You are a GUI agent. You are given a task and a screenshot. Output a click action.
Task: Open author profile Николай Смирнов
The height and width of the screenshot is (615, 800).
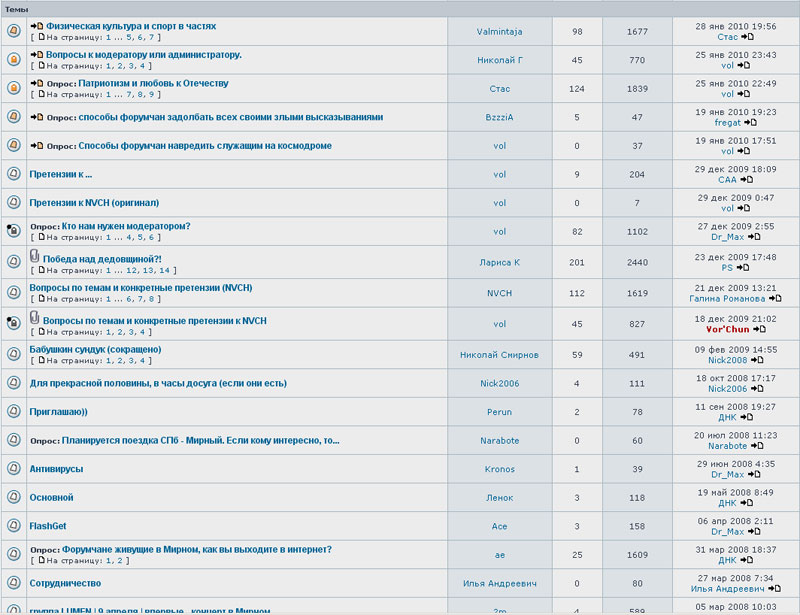pyautogui.click(x=500, y=355)
